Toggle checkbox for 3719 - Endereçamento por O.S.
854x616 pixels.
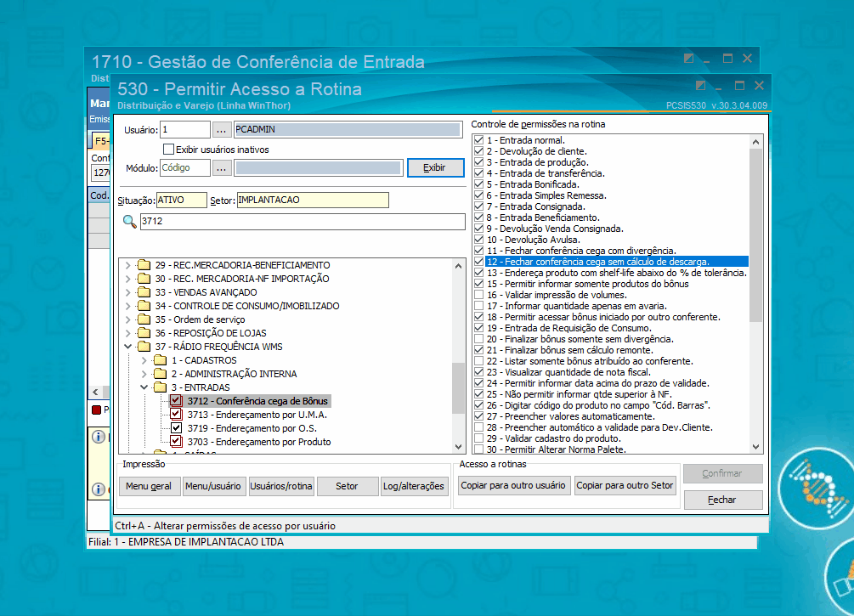176,428
